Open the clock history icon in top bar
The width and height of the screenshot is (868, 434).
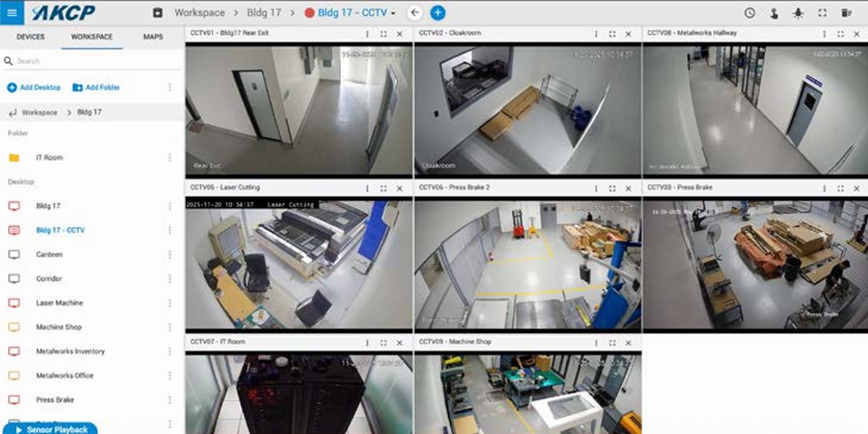point(749,13)
